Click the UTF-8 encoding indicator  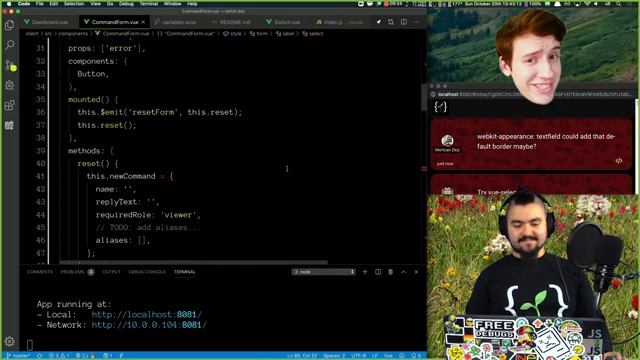tap(359, 356)
